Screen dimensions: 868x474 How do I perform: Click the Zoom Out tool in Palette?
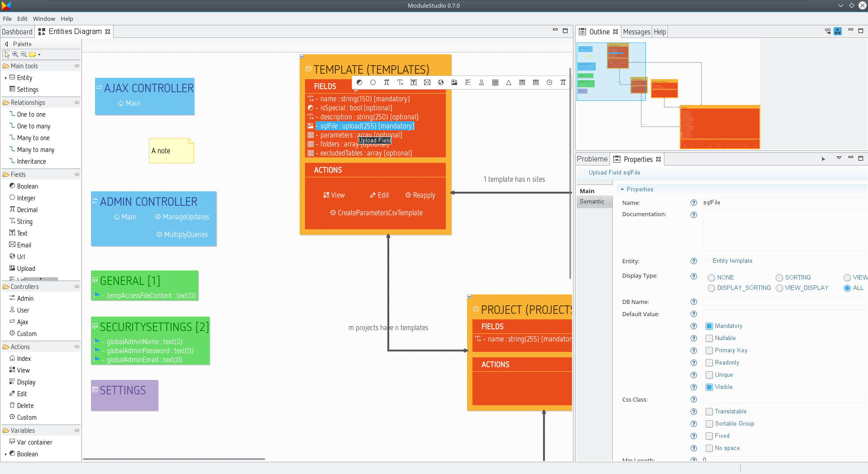(24, 54)
